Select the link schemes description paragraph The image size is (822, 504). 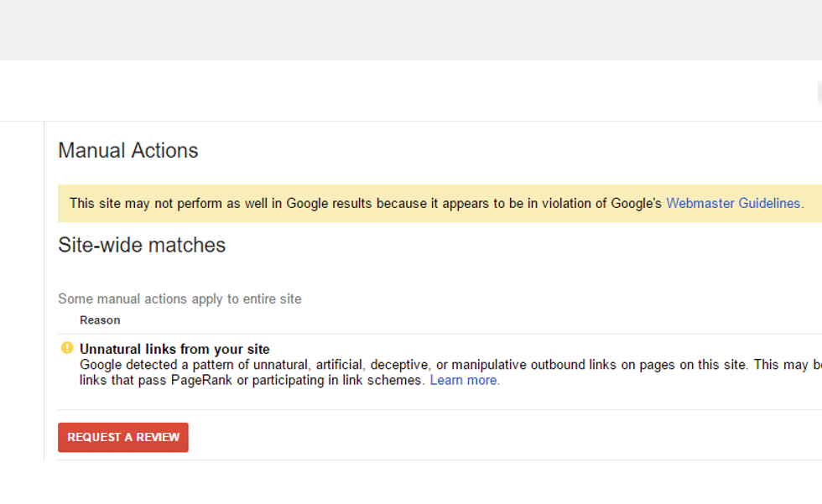tap(252, 380)
